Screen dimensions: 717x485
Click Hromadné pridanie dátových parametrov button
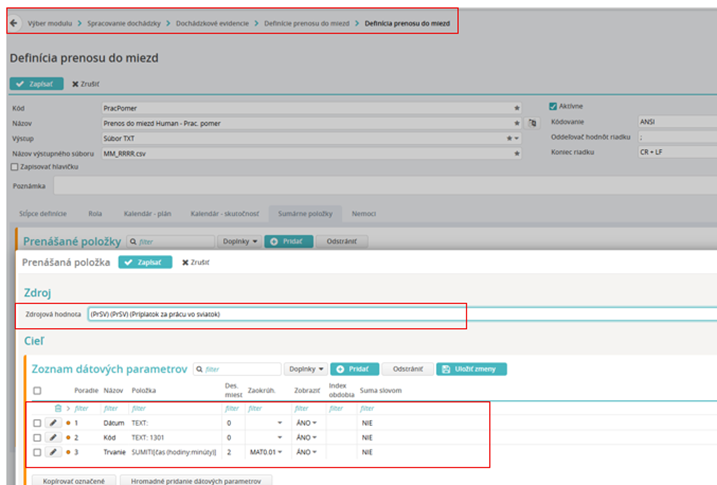pos(196,481)
